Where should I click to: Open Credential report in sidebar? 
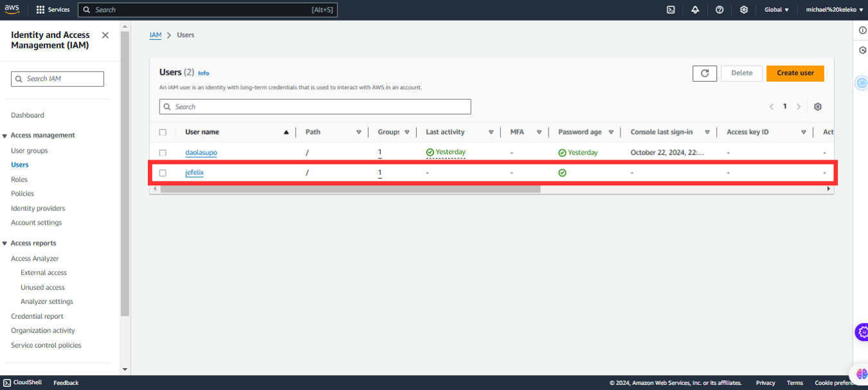tap(37, 317)
